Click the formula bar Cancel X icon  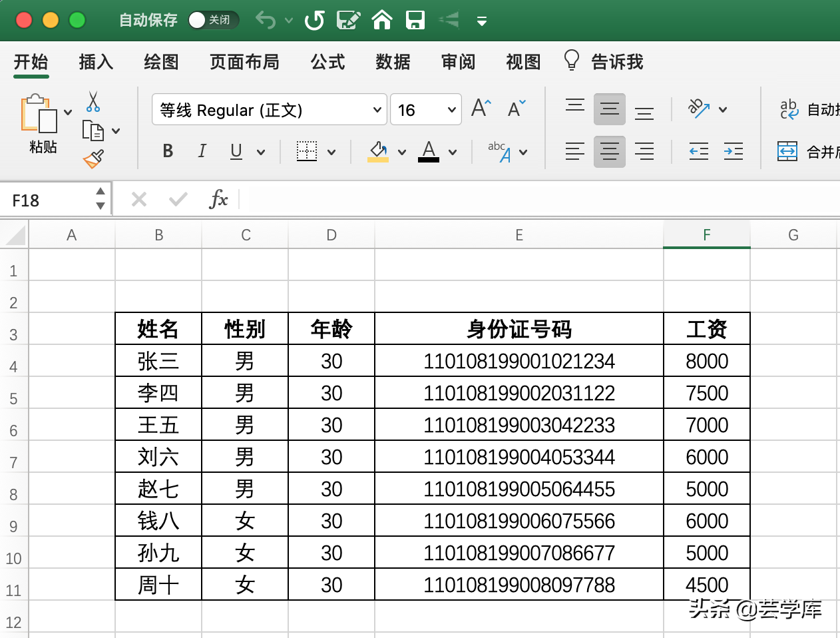click(139, 199)
